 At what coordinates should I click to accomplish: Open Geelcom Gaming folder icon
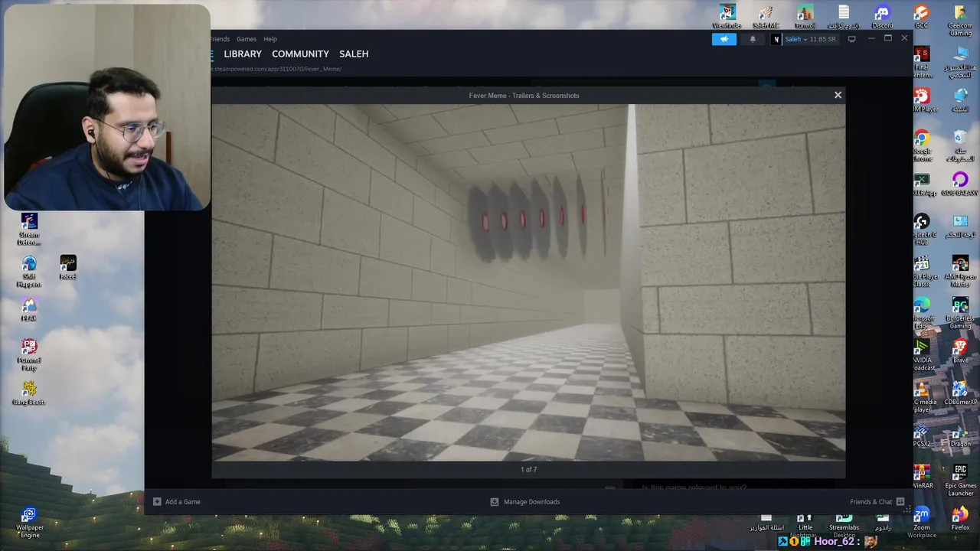[960, 20]
